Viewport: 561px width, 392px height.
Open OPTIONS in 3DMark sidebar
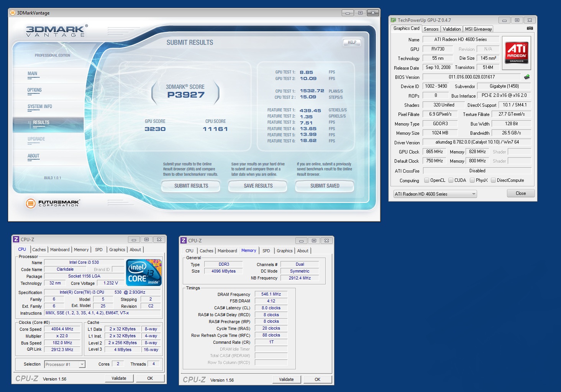[x=48, y=91]
